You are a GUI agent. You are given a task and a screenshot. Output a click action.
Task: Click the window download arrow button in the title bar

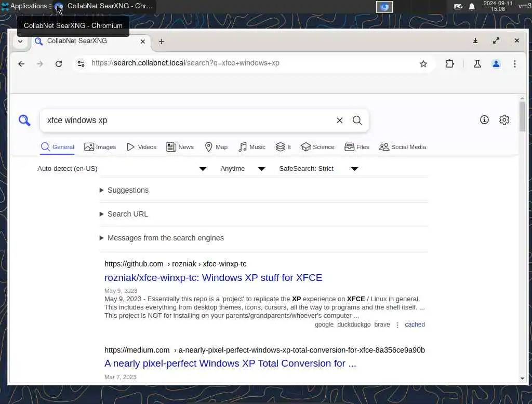(475, 41)
